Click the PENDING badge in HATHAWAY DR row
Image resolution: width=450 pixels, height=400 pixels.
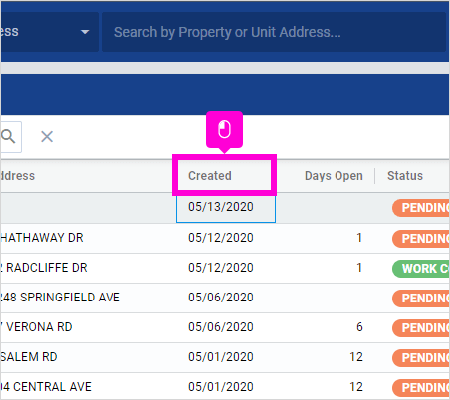pos(421,239)
